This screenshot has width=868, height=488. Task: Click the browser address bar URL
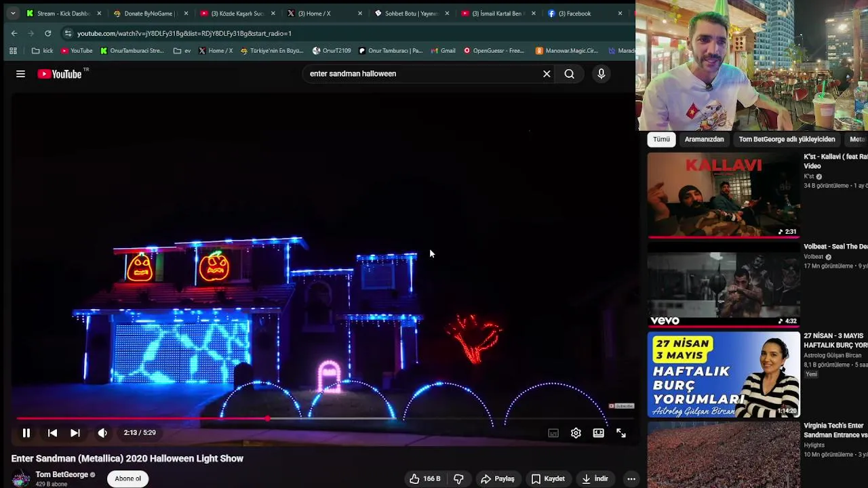[184, 33]
